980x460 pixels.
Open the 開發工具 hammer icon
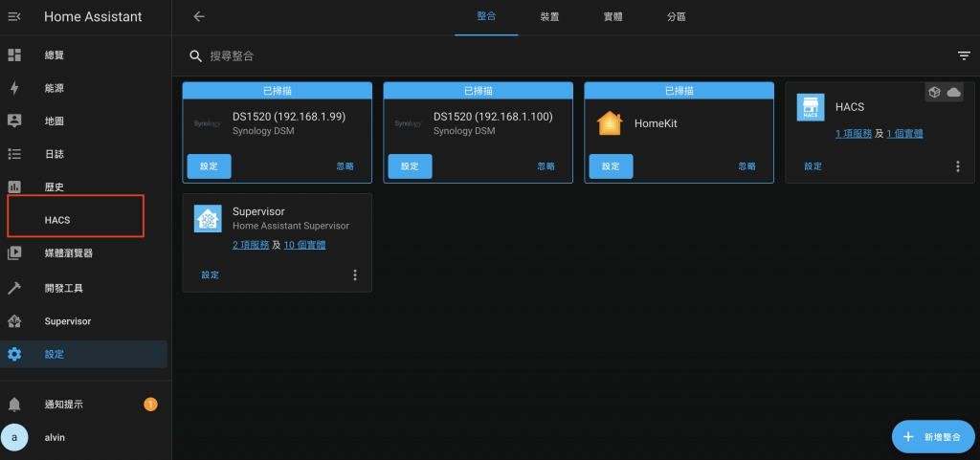click(13, 288)
